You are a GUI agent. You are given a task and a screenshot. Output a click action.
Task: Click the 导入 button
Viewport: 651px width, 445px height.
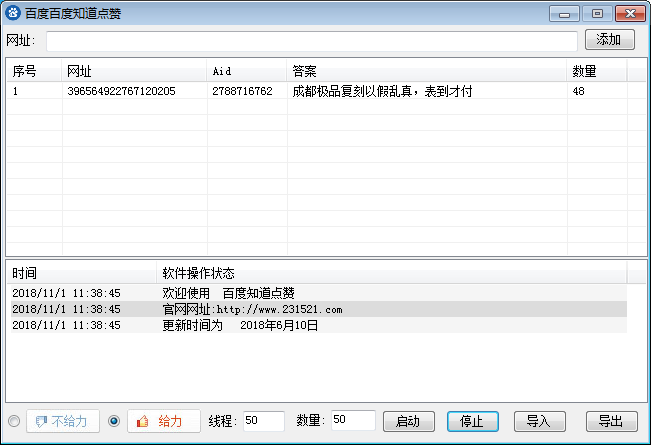(539, 422)
